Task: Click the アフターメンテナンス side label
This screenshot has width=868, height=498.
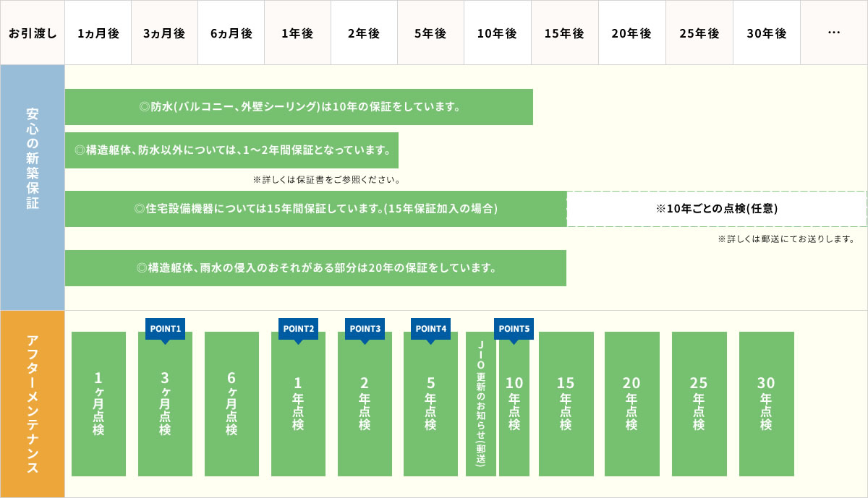Action: pyautogui.click(x=33, y=403)
